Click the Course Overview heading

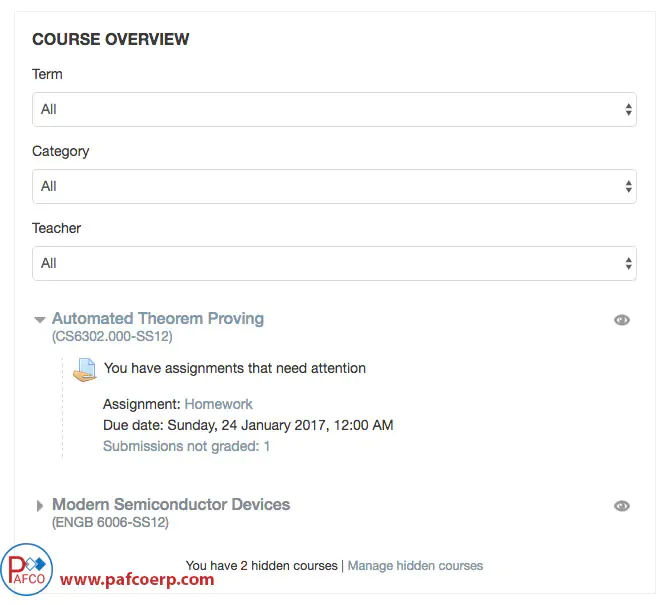pyautogui.click(x=111, y=40)
